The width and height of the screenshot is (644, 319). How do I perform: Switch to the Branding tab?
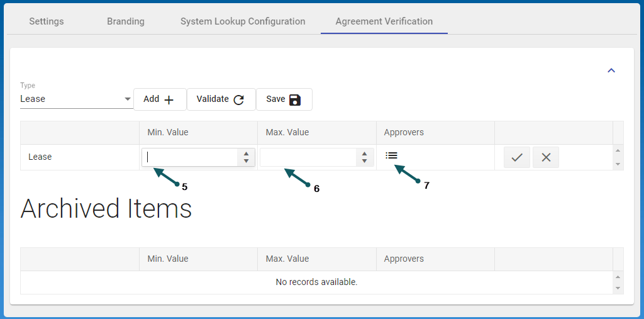[125, 21]
